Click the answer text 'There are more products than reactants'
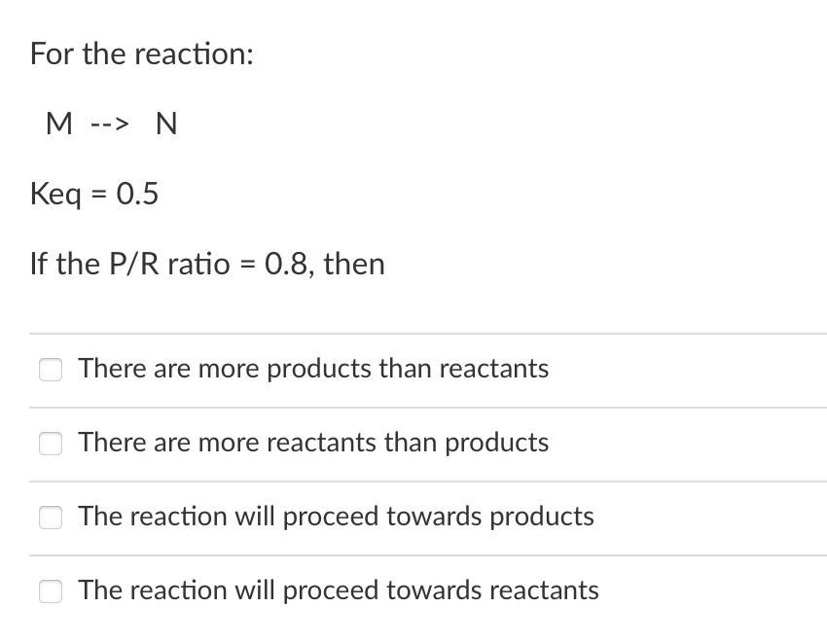 point(313,370)
